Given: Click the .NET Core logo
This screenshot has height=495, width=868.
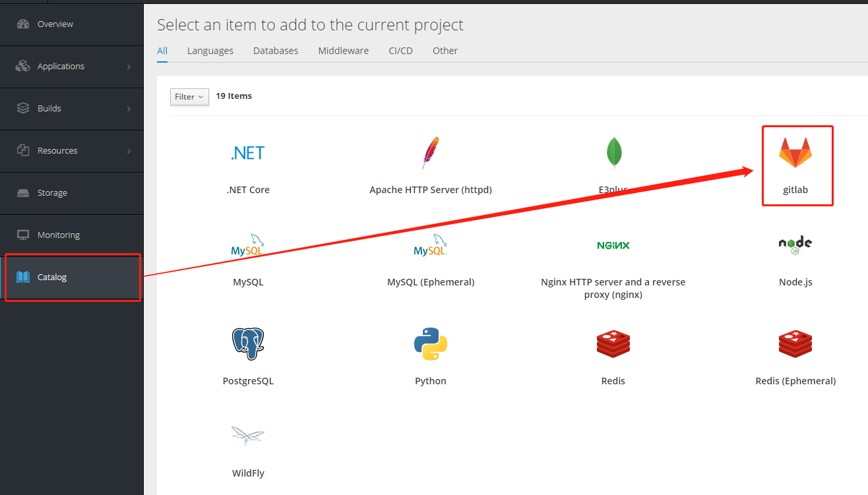Looking at the screenshot, I should point(248,153).
